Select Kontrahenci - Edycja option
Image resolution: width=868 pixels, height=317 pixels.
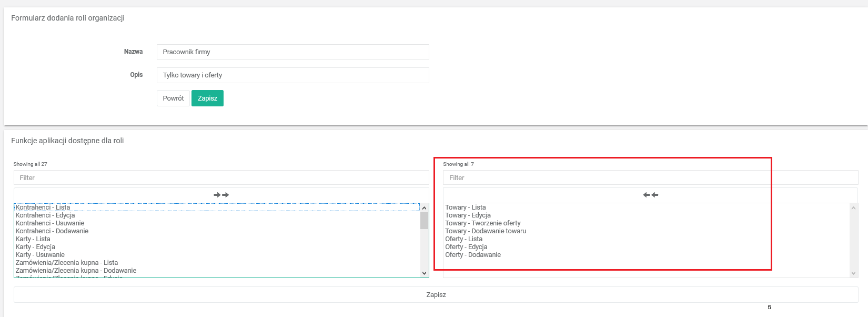45,215
